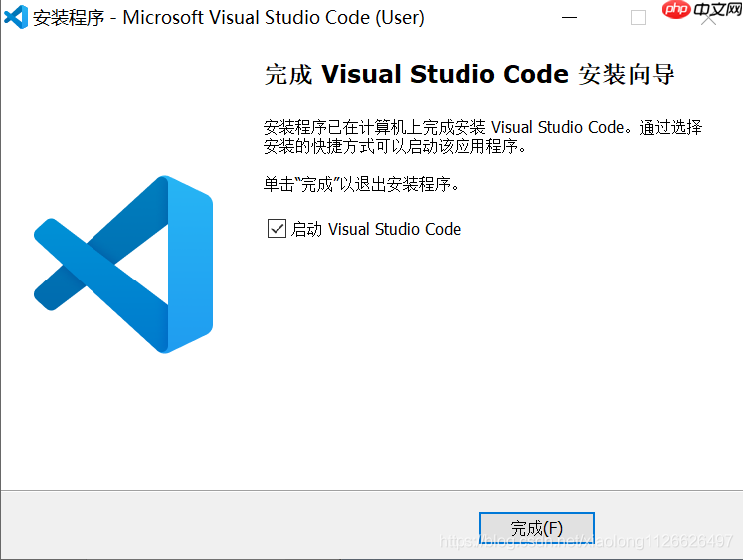Image resolution: width=743 pixels, height=560 pixels.
Task: Click the disabled maximize button
Action: pyautogui.click(x=638, y=18)
